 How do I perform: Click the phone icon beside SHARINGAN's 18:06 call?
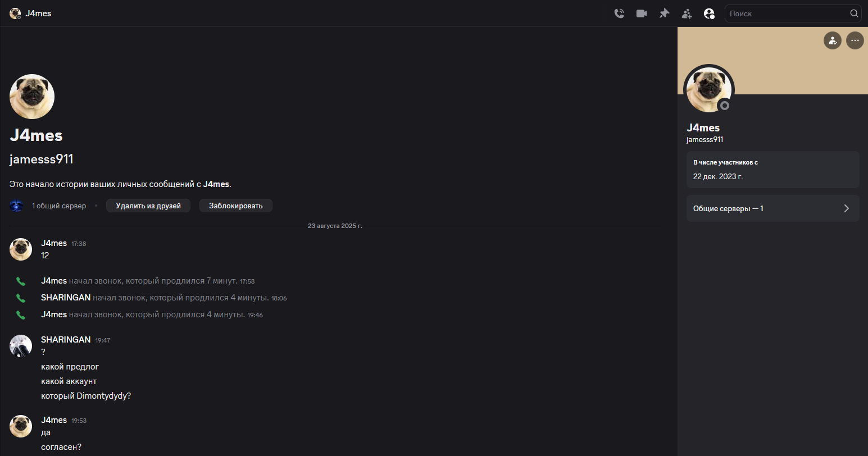click(x=21, y=298)
